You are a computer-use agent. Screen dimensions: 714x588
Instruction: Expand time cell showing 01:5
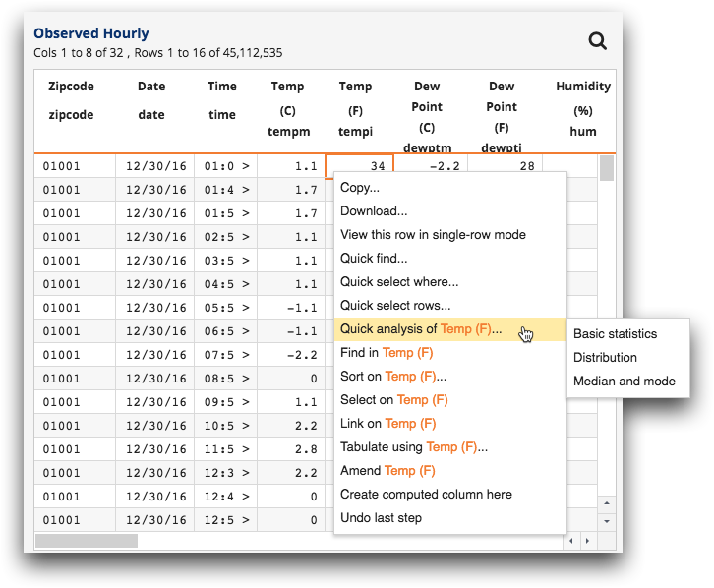point(246,213)
